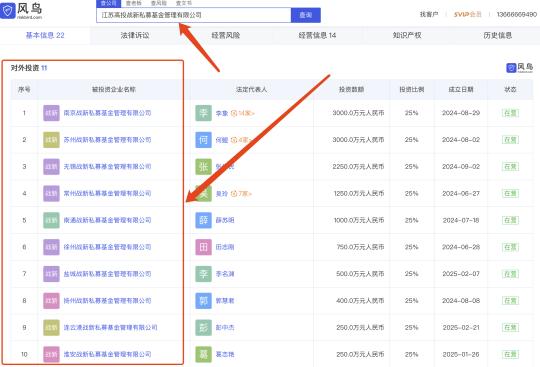Viewport: 540px width, 367px height.
Task: Click the 在营 status badge in row 1
Action: 510,113
